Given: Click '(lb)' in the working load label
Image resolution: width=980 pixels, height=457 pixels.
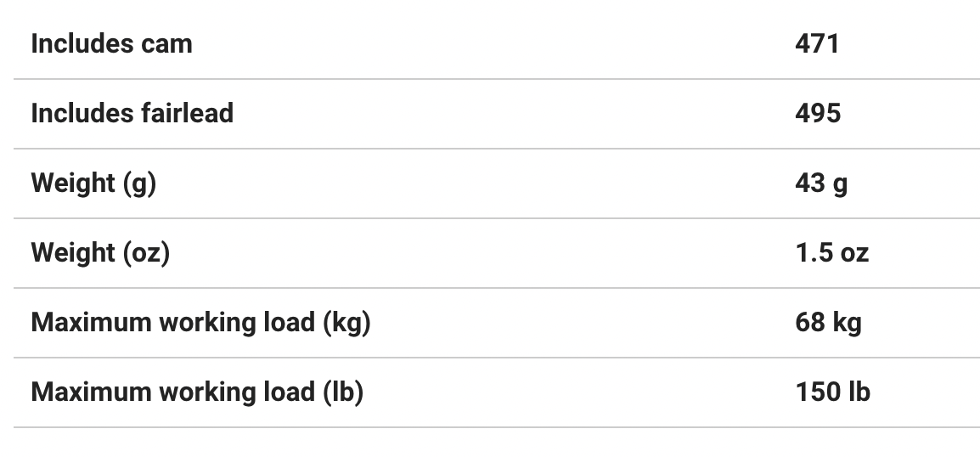Looking at the screenshot, I should [343, 392].
